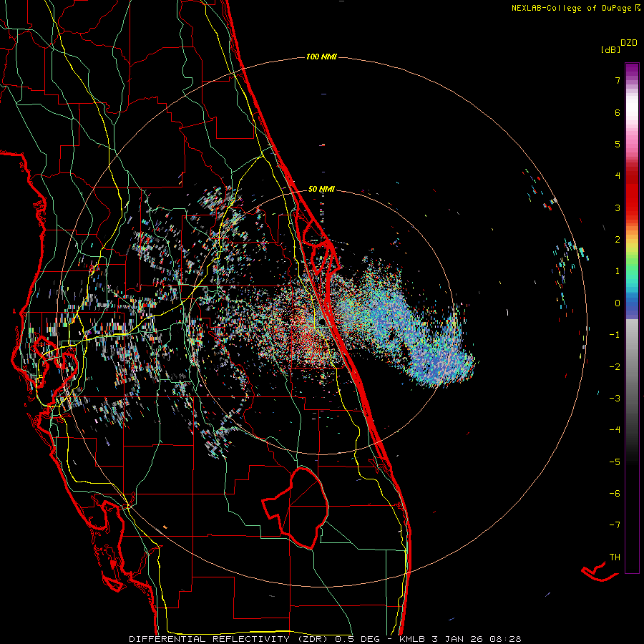Click the 3 JAN 26 08:28 timestamp
The image size is (644, 644).
click(477, 639)
